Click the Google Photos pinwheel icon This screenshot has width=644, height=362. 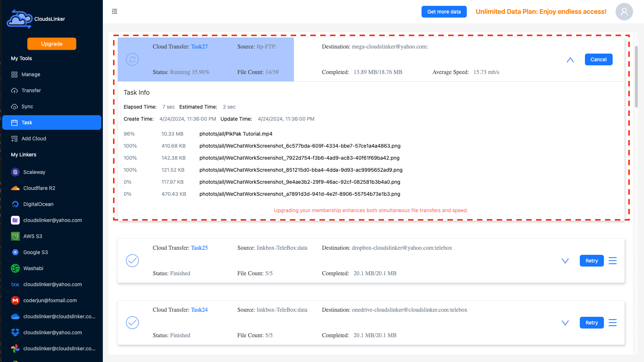(x=15, y=349)
